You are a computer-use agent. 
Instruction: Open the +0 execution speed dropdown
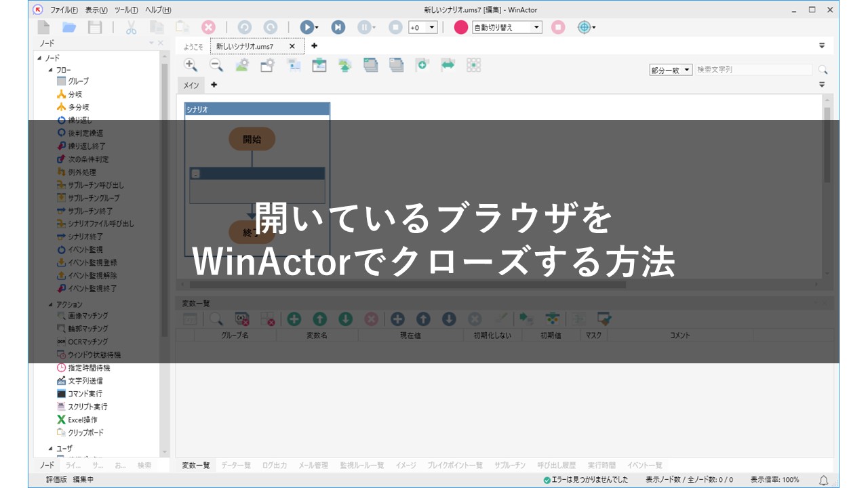432,28
